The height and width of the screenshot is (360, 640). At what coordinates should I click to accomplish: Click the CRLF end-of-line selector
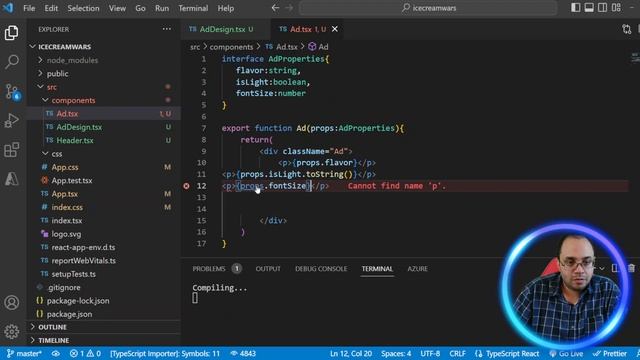457,353
